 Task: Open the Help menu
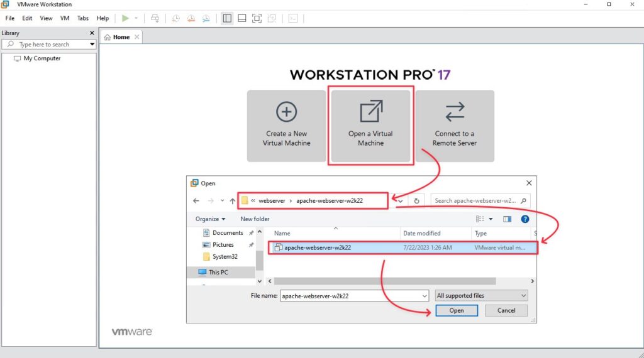point(103,18)
